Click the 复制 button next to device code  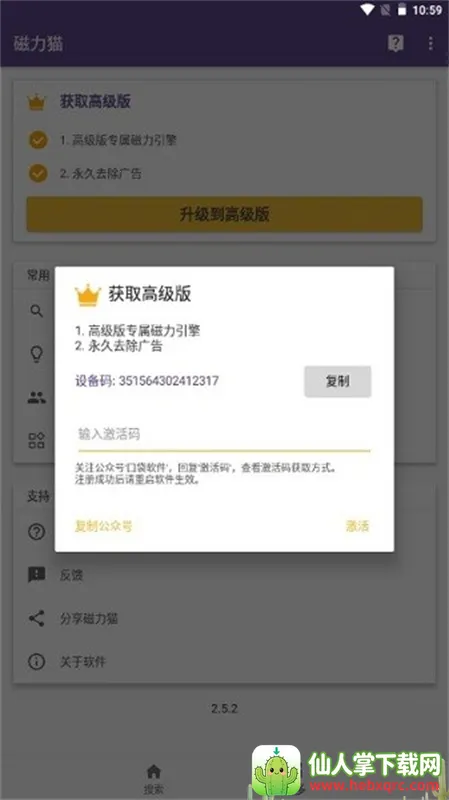pos(338,381)
